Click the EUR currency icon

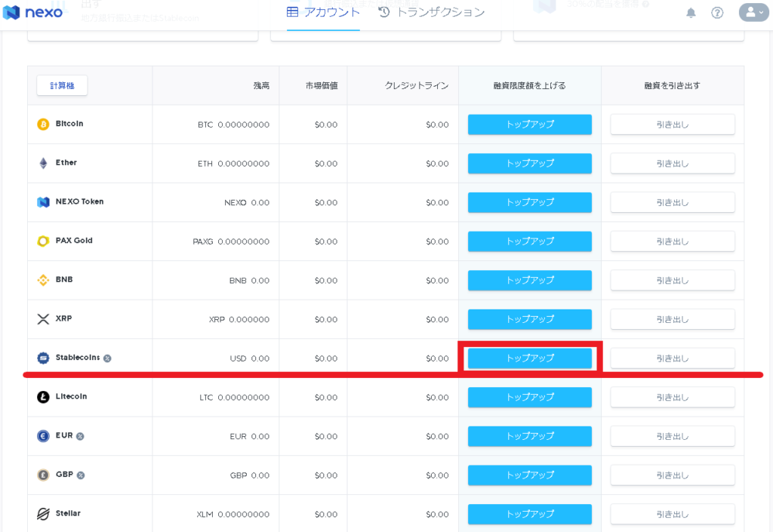43,436
